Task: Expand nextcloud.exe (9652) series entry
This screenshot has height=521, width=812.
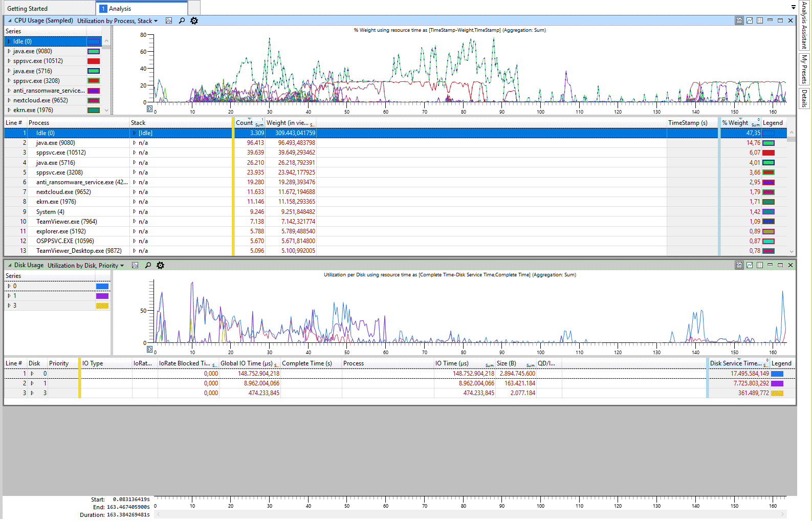Action: click(9, 100)
